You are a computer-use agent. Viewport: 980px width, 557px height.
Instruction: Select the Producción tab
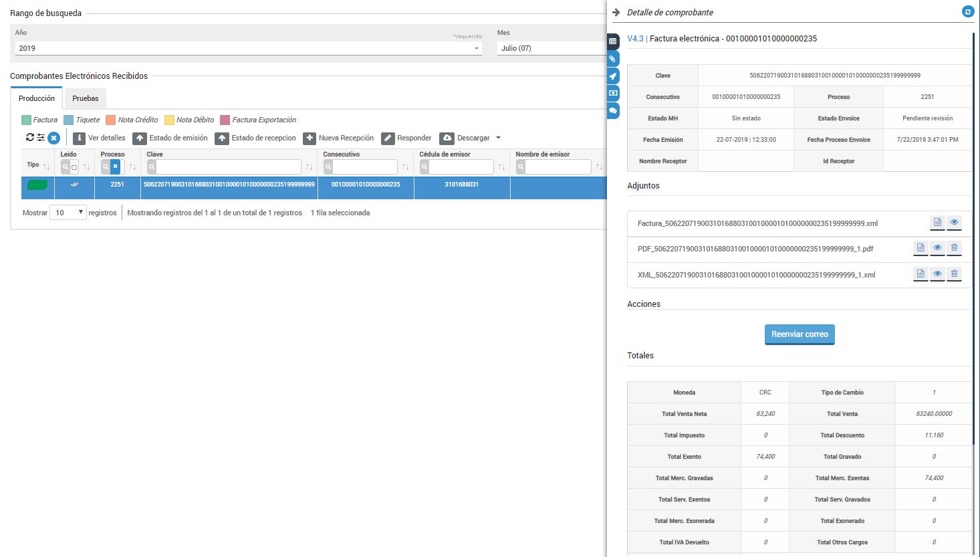point(37,98)
